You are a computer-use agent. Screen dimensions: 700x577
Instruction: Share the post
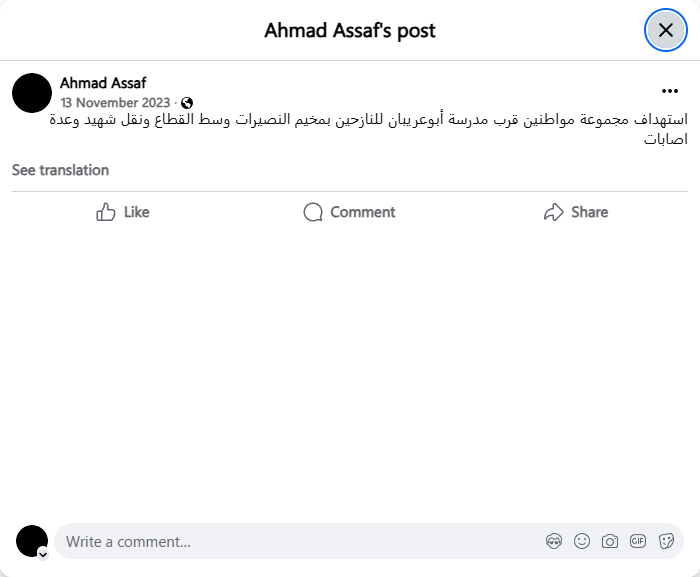[576, 212]
